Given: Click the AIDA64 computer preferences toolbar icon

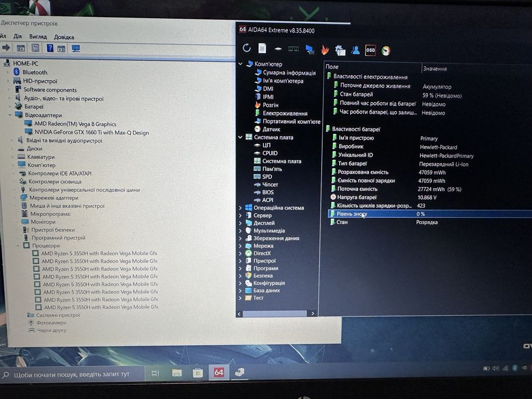Looking at the screenshot, I should (x=340, y=50).
